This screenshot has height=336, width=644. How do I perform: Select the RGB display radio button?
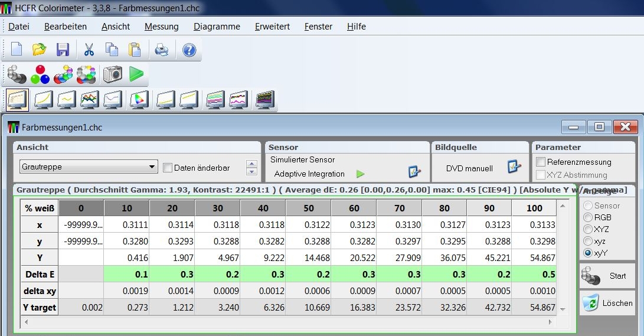coord(587,217)
